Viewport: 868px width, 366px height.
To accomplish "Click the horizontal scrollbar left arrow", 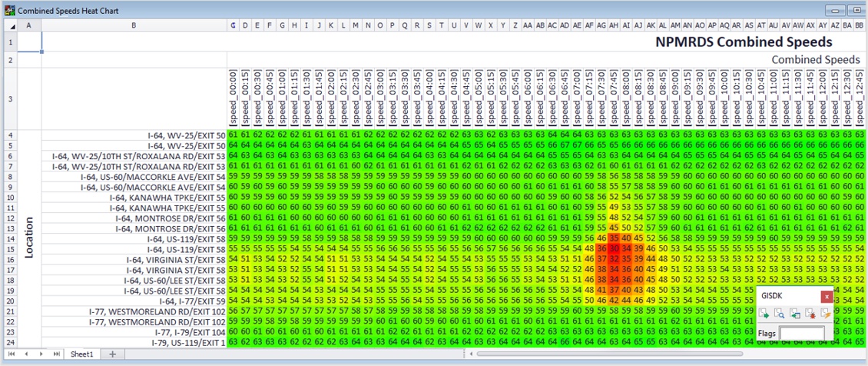I will click(x=471, y=354).
